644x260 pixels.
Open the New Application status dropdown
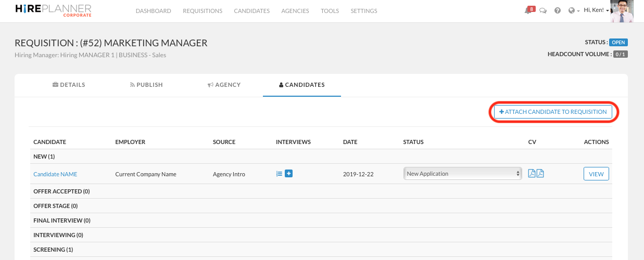(462, 174)
